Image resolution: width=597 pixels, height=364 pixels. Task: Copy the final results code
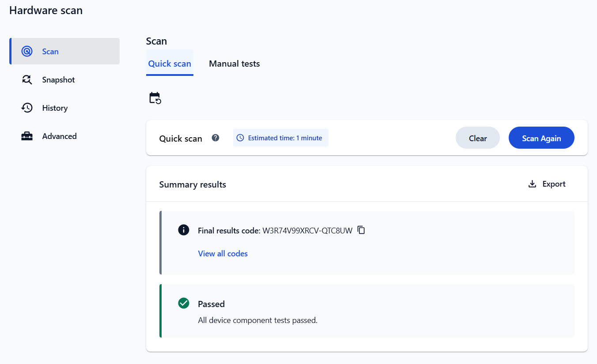pyautogui.click(x=361, y=230)
